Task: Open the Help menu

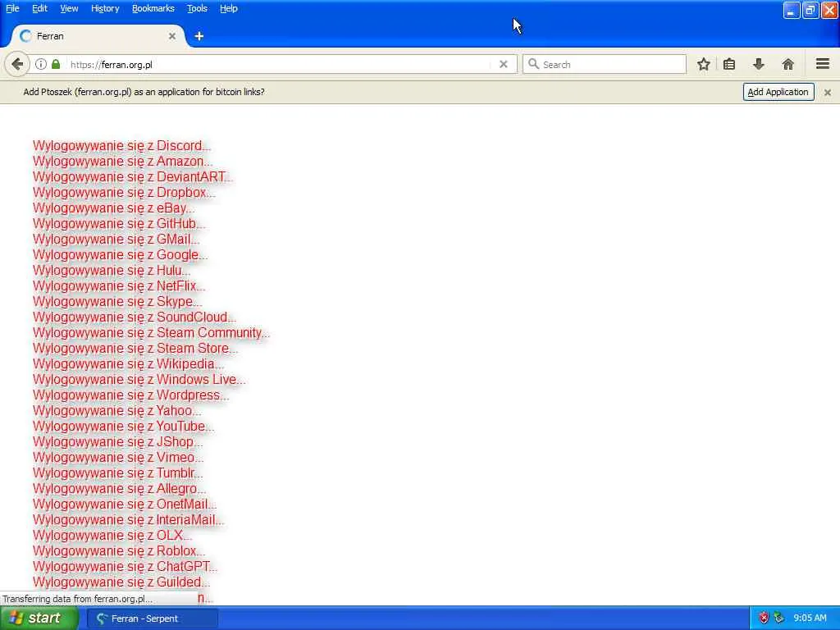Action: point(229,8)
